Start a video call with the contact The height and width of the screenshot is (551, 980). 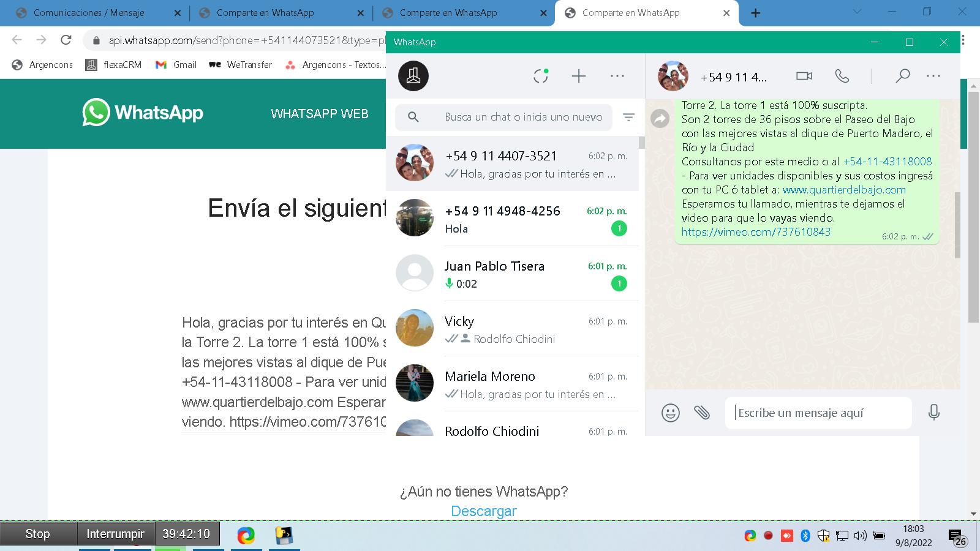pos(804,76)
